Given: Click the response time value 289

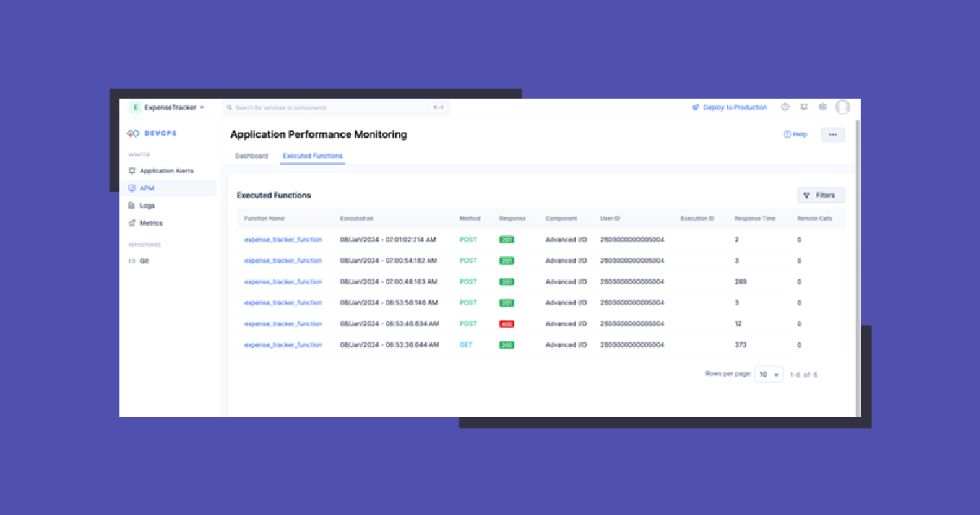Looking at the screenshot, I should tap(741, 282).
